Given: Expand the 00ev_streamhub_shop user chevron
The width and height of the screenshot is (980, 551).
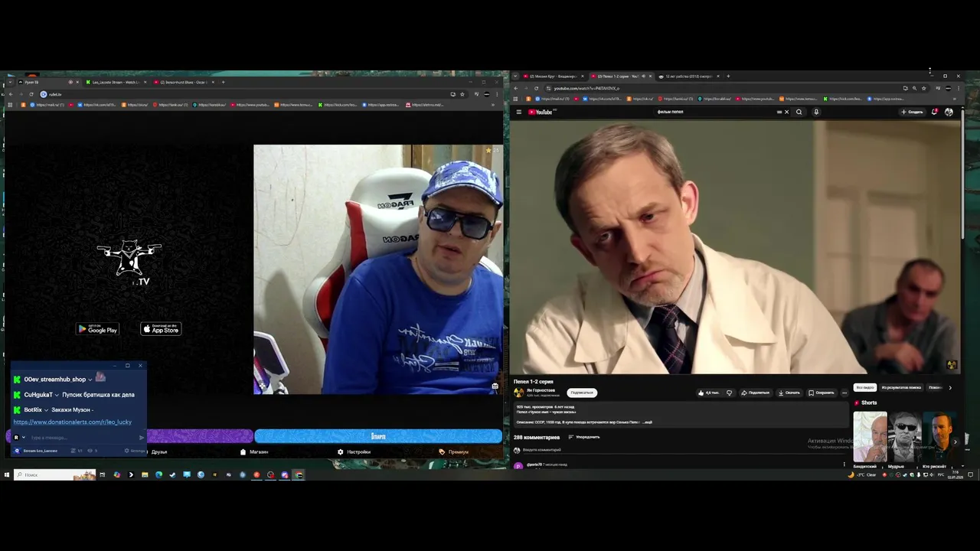Looking at the screenshot, I should (x=90, y=380).
